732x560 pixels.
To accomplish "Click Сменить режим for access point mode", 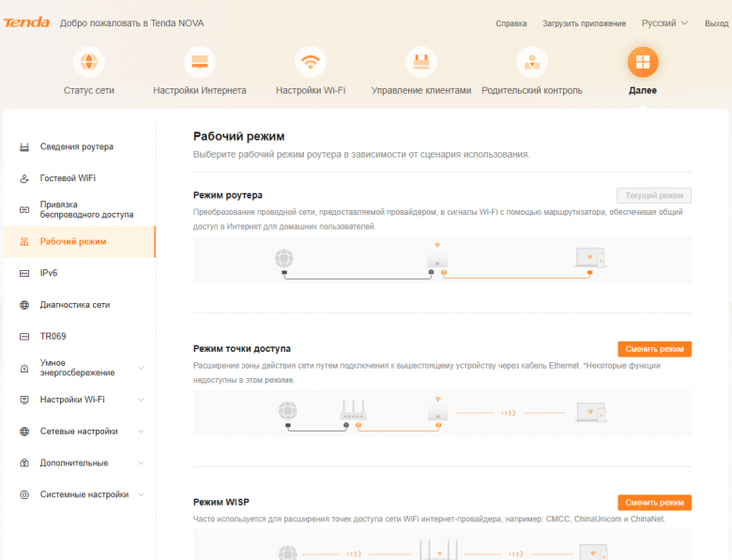I will click(x=654, y=349).
